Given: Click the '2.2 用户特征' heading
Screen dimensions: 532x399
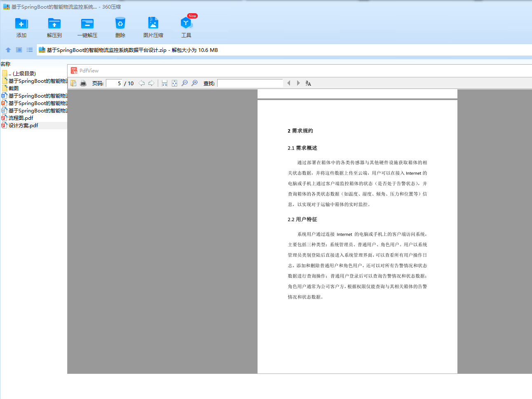Looking at the screenshot, I should (x=302, y=219).
